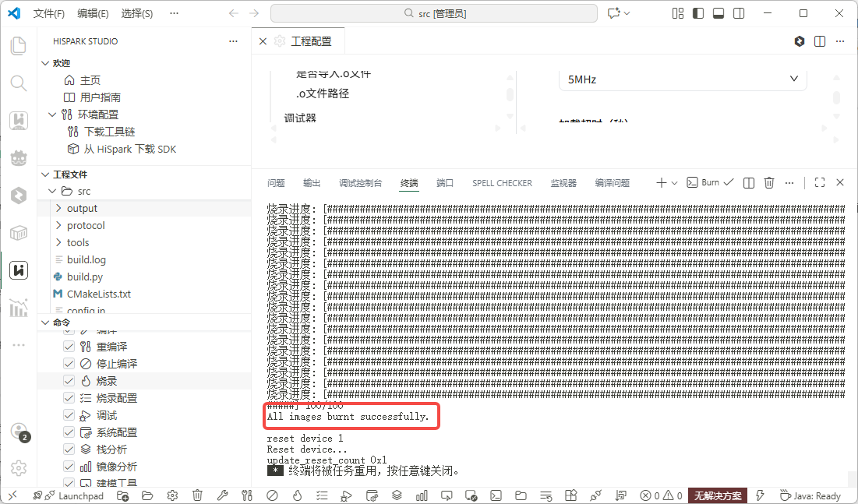Collapse the 命令 section
858x504 pixels.
(x=45, y=322)
